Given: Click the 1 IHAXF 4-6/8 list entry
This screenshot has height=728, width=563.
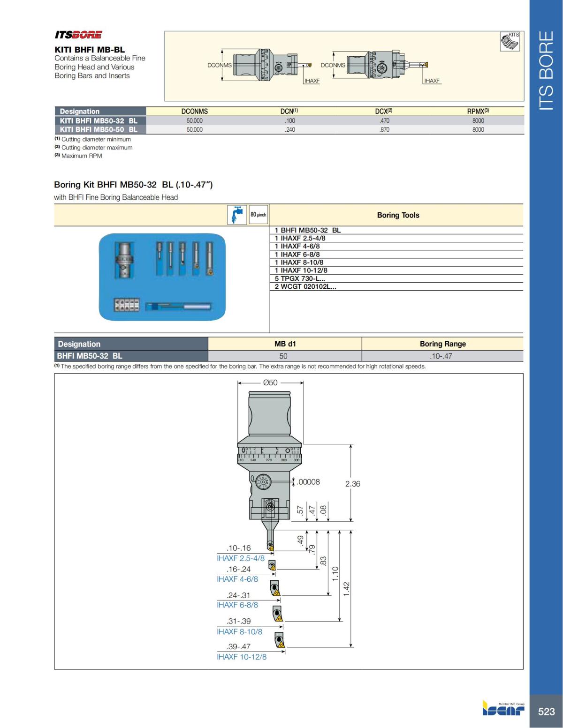Looking at the screenshot, I should coord(297,246).
